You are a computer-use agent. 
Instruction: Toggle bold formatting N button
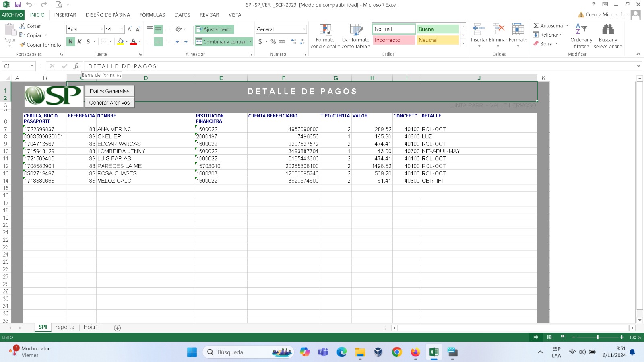(71, 41)
